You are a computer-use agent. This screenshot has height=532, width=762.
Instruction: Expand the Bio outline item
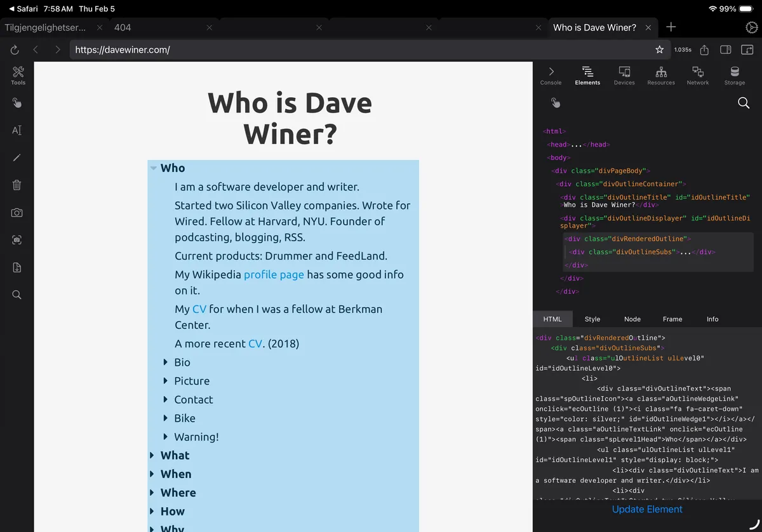(166, 362)
